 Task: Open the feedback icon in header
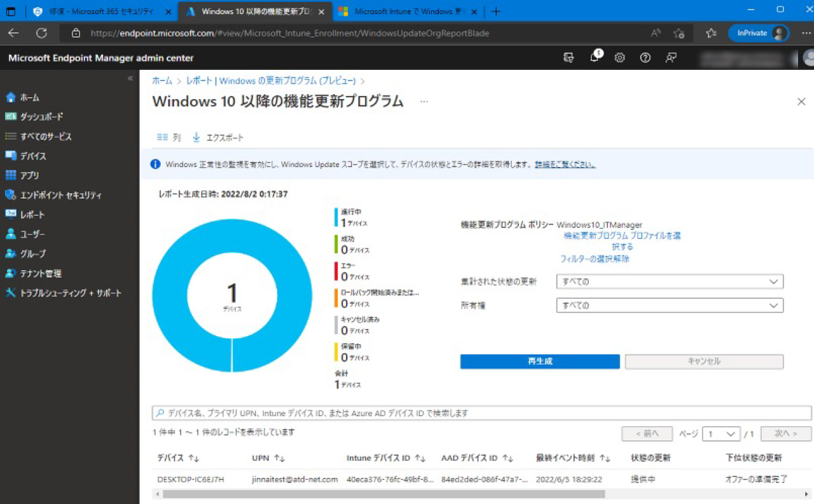point(670,58)
